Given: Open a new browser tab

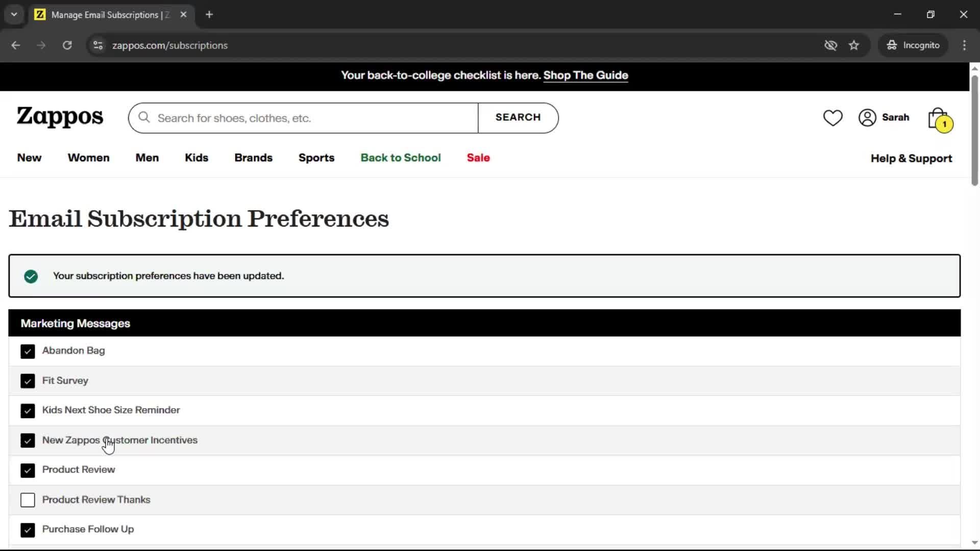Looking at the screenshot, I should [x=209, y=14].
